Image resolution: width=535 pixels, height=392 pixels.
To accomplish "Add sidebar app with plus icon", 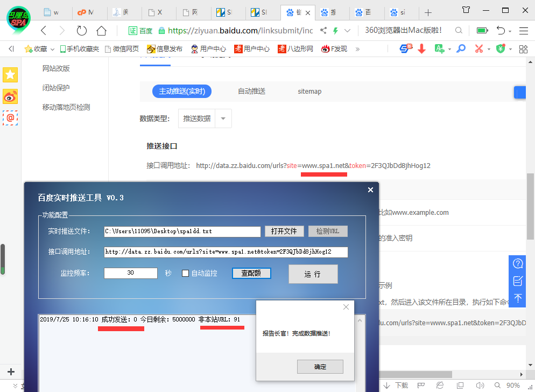I will point(11,372).
